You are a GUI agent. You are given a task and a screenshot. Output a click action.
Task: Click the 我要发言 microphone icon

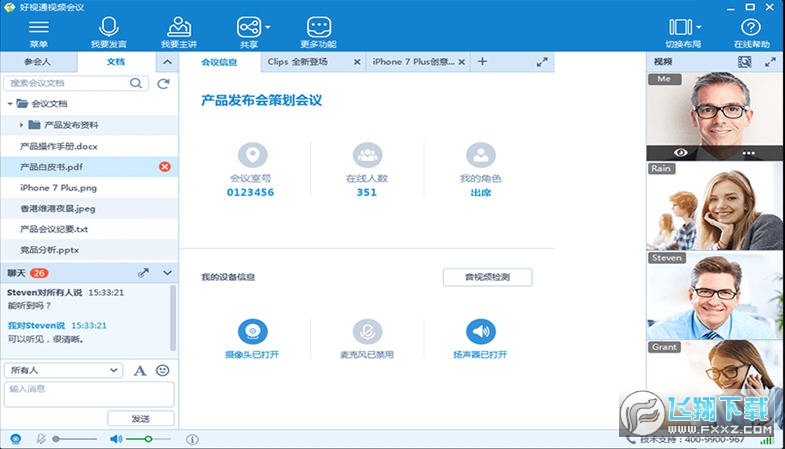(108, 27)
